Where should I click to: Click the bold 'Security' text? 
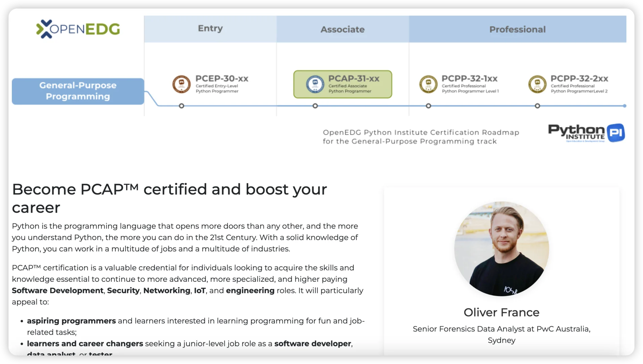pyautogui.click(x=123, y=291)
